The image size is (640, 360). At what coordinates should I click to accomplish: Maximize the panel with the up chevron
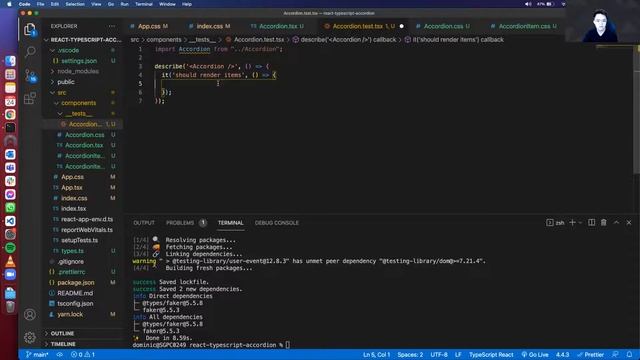(616, 222)
